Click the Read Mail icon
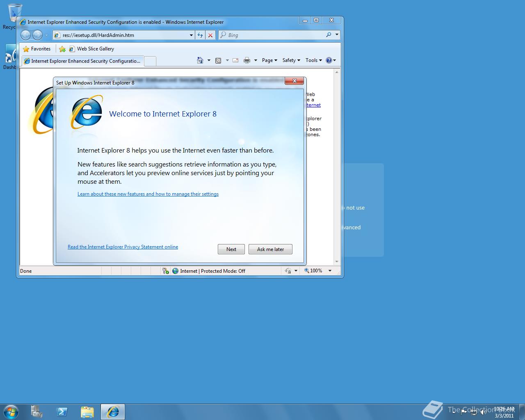This screenshot has height=420, width=525. (x=235, y=60)
